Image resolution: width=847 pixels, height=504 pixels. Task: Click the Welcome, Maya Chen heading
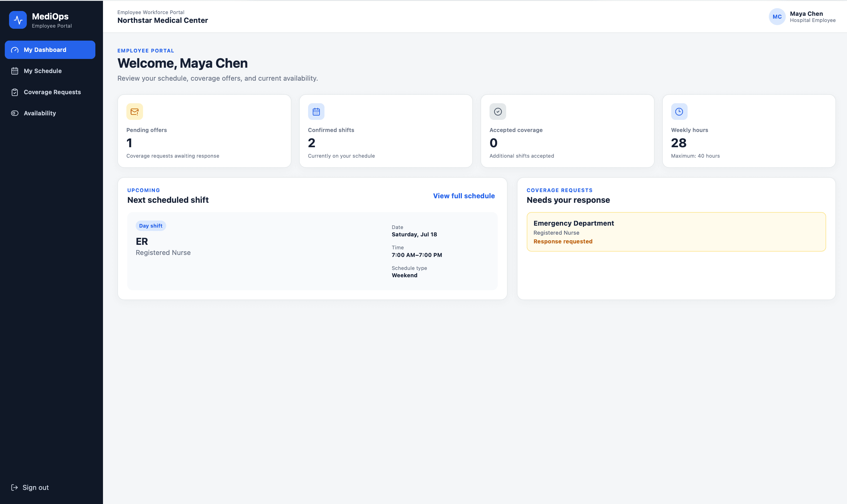click(183, 63)
